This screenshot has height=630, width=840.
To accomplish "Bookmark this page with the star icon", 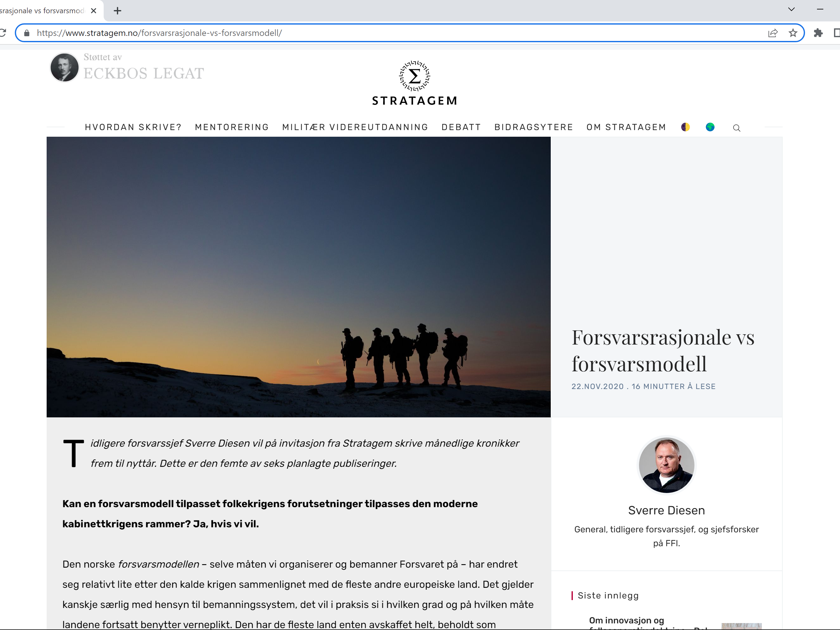I will coord(793,33).
